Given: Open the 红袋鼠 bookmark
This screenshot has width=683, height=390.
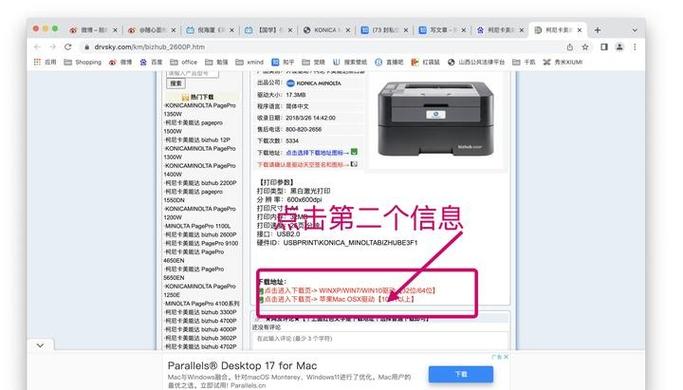Looking at the screenshot, I should pos(426,62).
